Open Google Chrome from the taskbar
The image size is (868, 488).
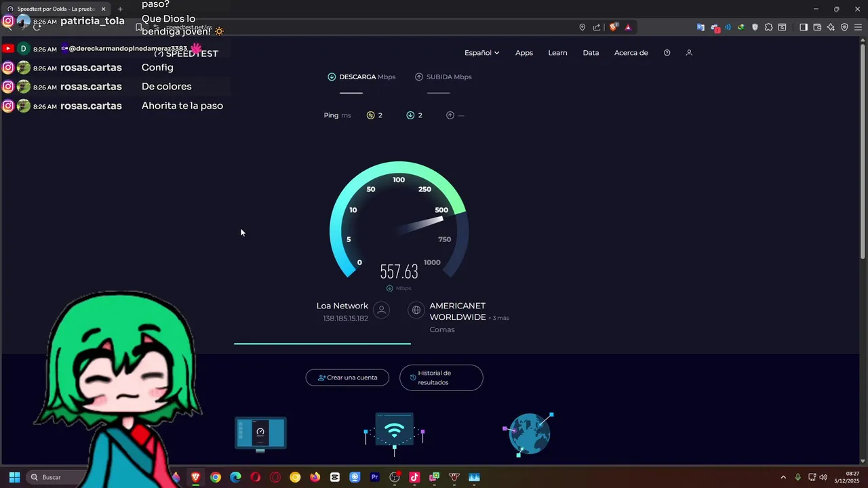pyautogui.click(x=216, y=477)
